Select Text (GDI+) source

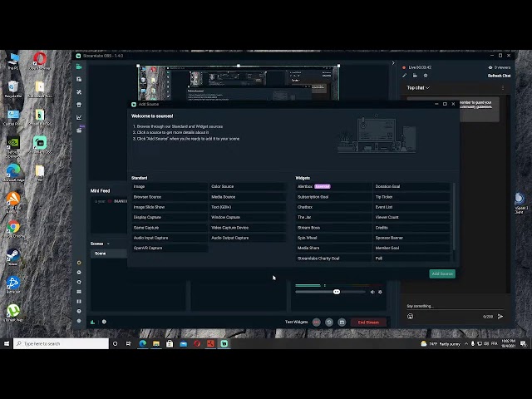[248, 207]
